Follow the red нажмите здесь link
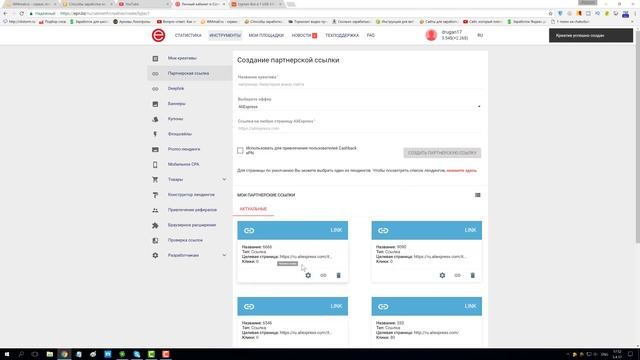The height and width of the screenshot is (360, 640). (x=461, y=171)
